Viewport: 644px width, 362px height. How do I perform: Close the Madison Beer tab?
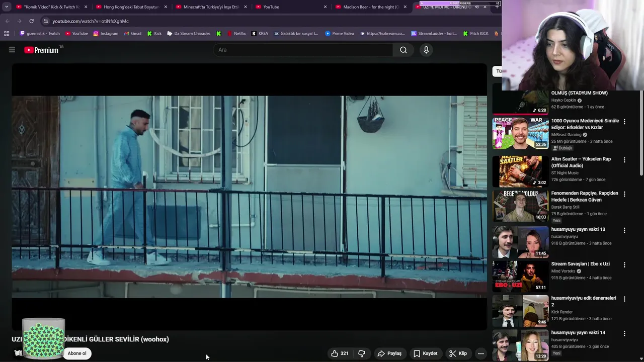pyautogui.click(x=405, y=7)
